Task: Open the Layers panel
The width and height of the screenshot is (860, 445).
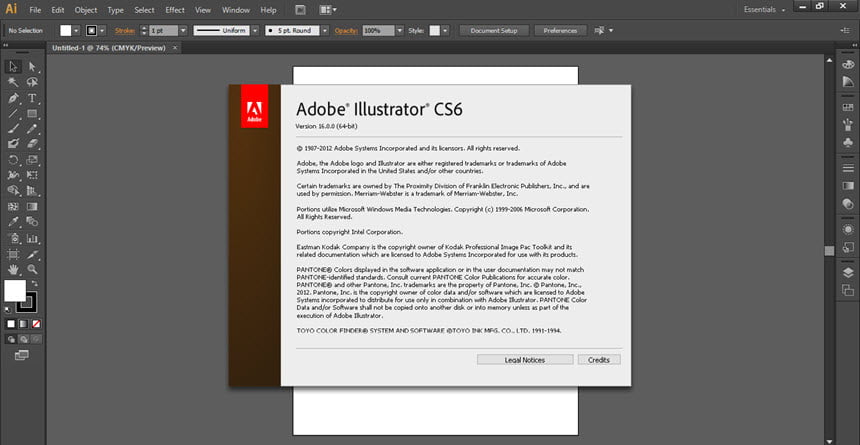Action: click(x=848, y=272)
